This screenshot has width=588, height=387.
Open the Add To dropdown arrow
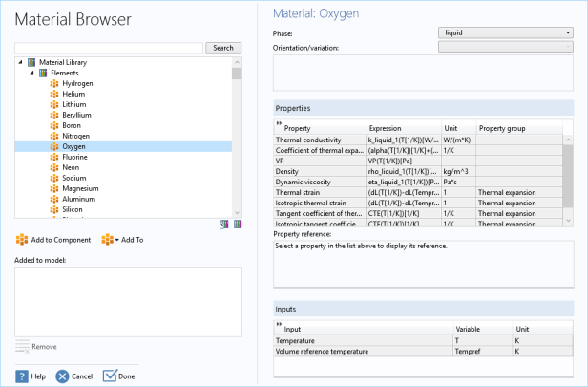[116, 240]
